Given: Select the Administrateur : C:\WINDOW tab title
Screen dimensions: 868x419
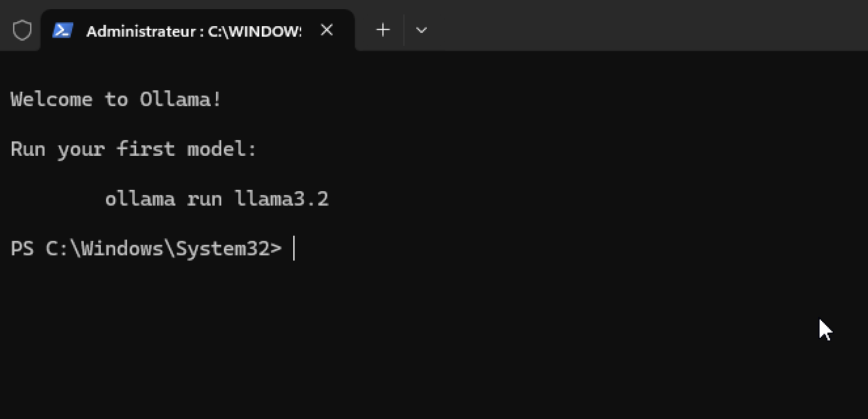Looking at the screenshot, I should pyautogui.click(x=194, y=31).
